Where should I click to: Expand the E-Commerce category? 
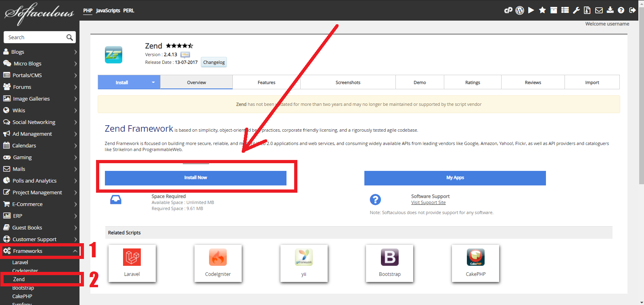coord(75,204)
